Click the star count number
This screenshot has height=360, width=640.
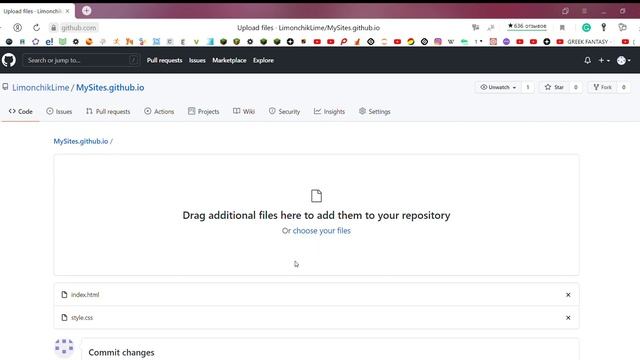pyautogui.click(x=576, y=87)
